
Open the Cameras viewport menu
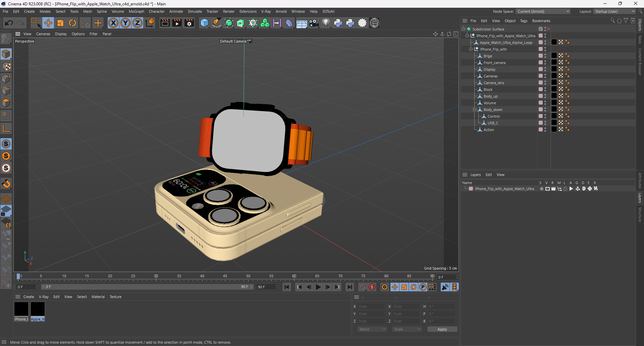pos(43,34)
